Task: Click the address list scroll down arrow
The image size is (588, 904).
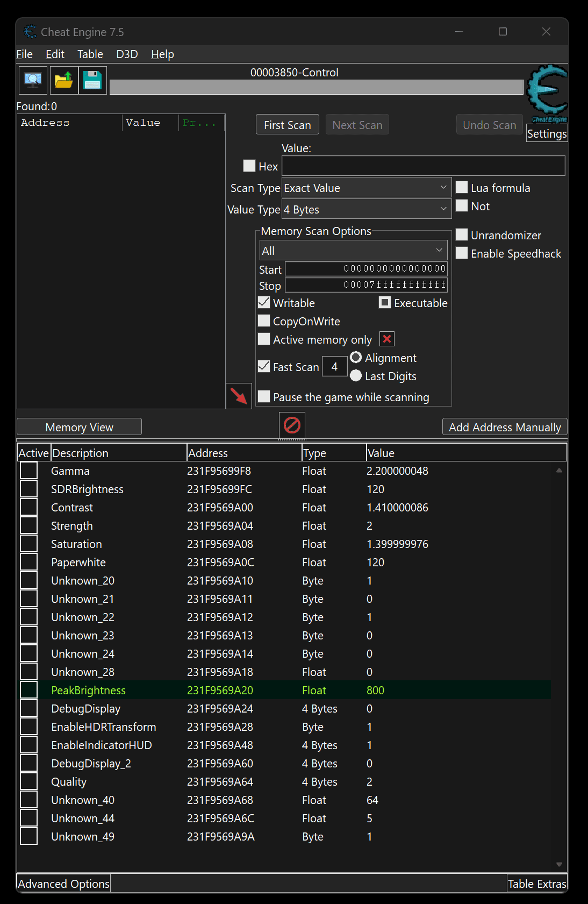Action: pos(559,865)
